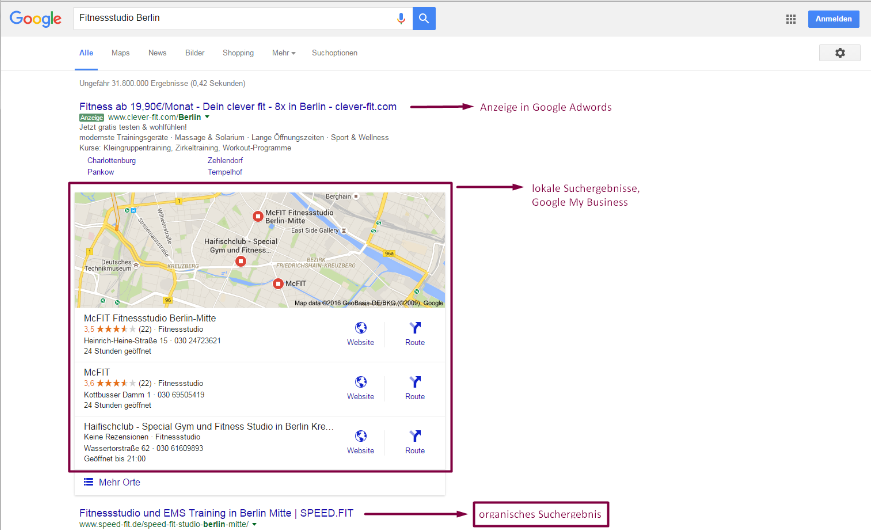Open SPEED.FIT organic result link
Screen dimensions: 871x530
216,513
